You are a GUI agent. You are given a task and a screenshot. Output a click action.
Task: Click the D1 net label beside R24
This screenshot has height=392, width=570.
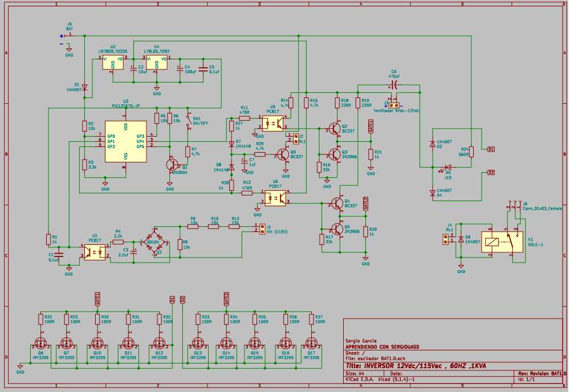pyautogui.click(x=490, y=149)
